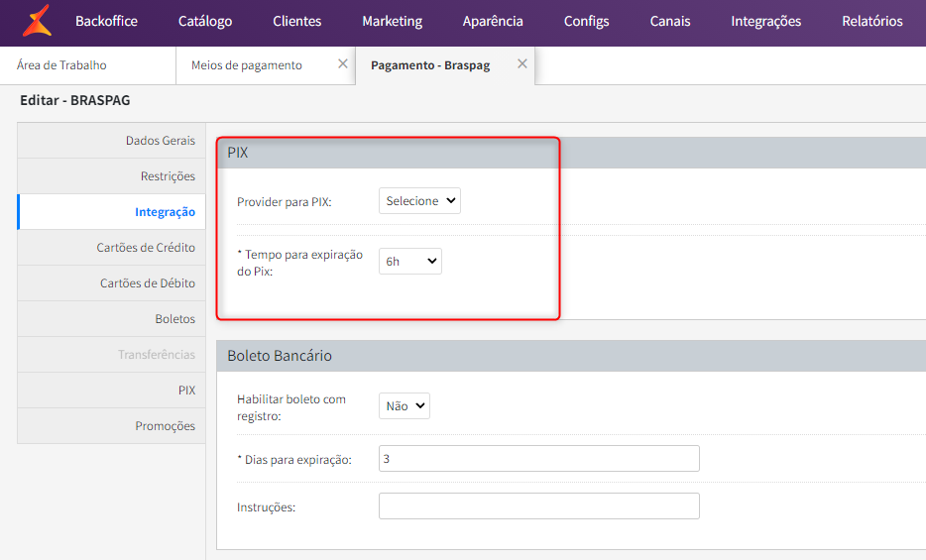Open the Integrações menu

(766, 21)
